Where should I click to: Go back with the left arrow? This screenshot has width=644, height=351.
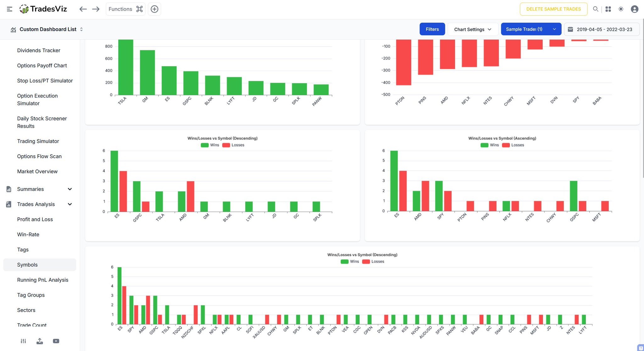pyautogui.click(x=83, y=9)
